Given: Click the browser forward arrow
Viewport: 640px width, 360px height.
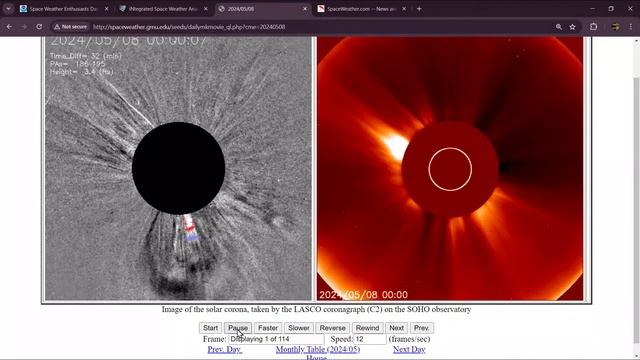Looking at the screenshot, I should pyautogui.click(x=24, y=27).
